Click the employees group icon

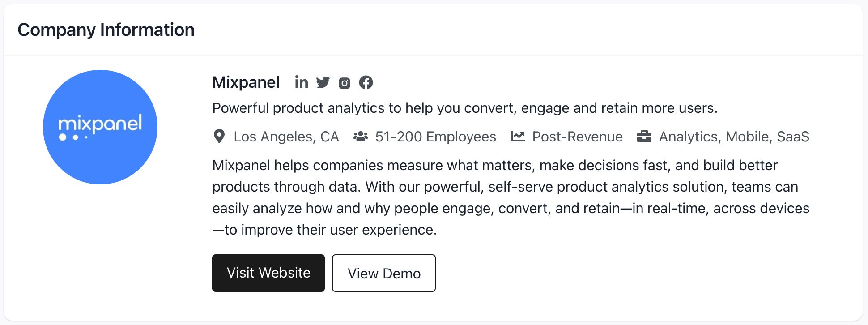pyautogui.click(x=361, y=136)
